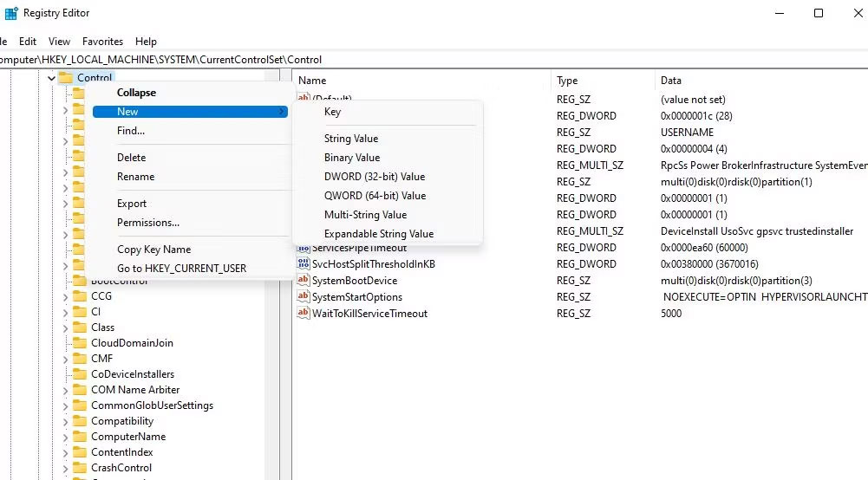Click the SvcHostSplitThresholdInKB DWORD value icon
This screenshot has height=480, width=868.
303,264
